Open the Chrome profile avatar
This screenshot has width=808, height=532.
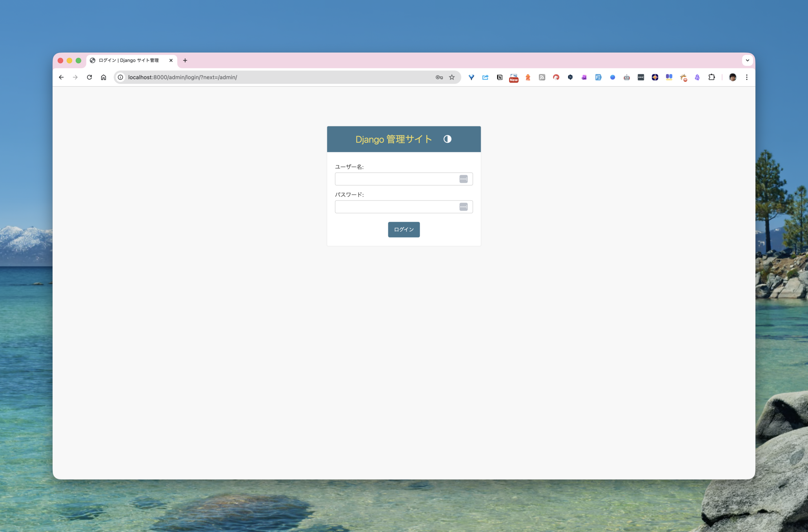[733, 77]
